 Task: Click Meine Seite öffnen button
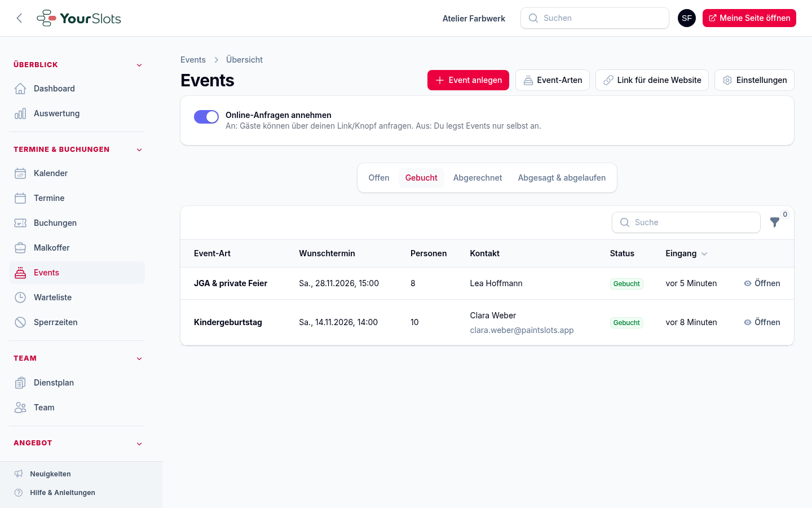749,18
